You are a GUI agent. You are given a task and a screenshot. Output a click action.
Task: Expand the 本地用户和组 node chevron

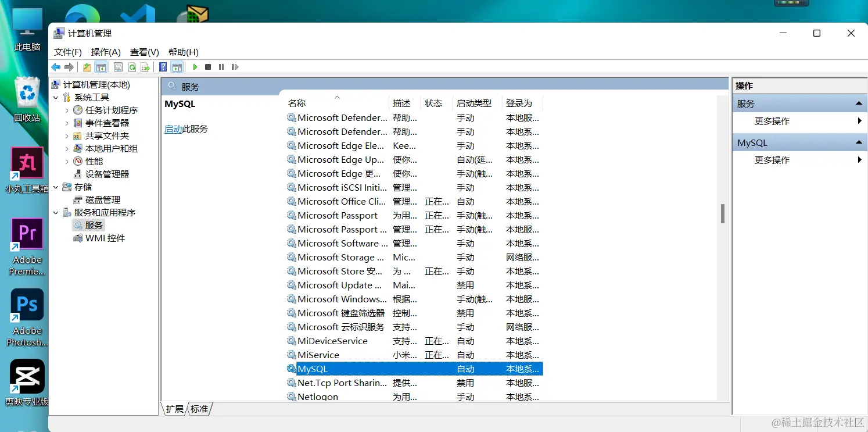coord(67,149)
